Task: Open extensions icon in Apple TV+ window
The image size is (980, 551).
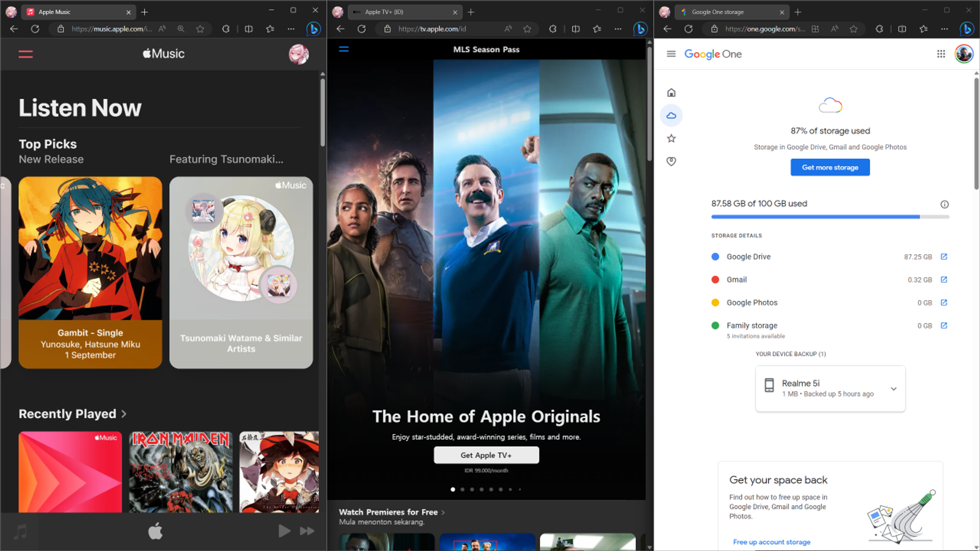Action: [x=553, y=29]
